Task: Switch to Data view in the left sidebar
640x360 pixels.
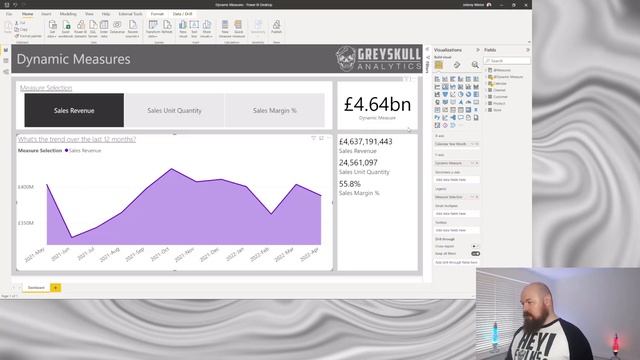Action: click(6, 61)
